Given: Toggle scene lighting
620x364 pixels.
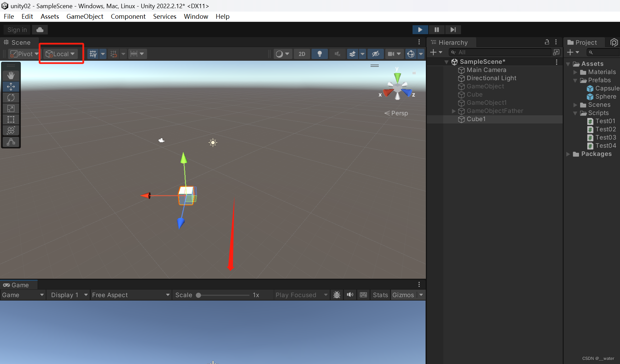Looking at the screenshot, I should [320, 54].
